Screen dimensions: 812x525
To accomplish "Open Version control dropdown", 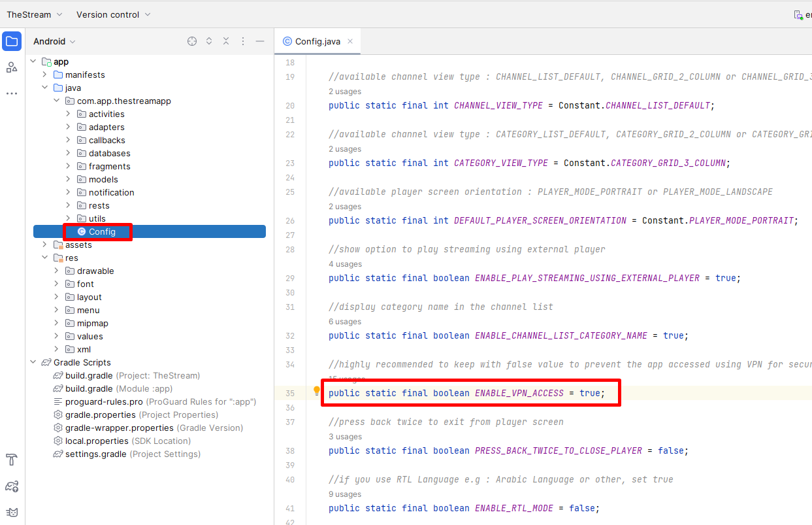I will point(113,14).
